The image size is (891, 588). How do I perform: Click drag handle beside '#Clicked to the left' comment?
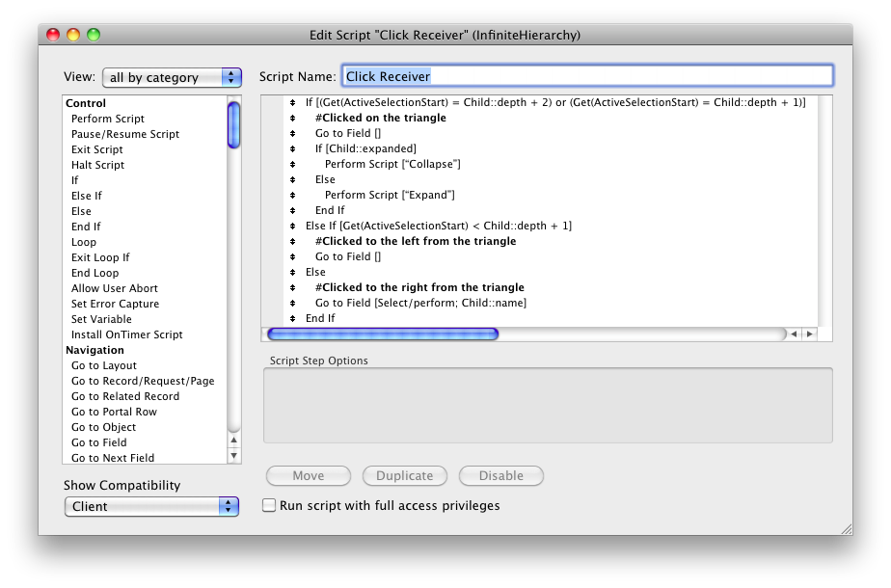click(x=292, y=241)
